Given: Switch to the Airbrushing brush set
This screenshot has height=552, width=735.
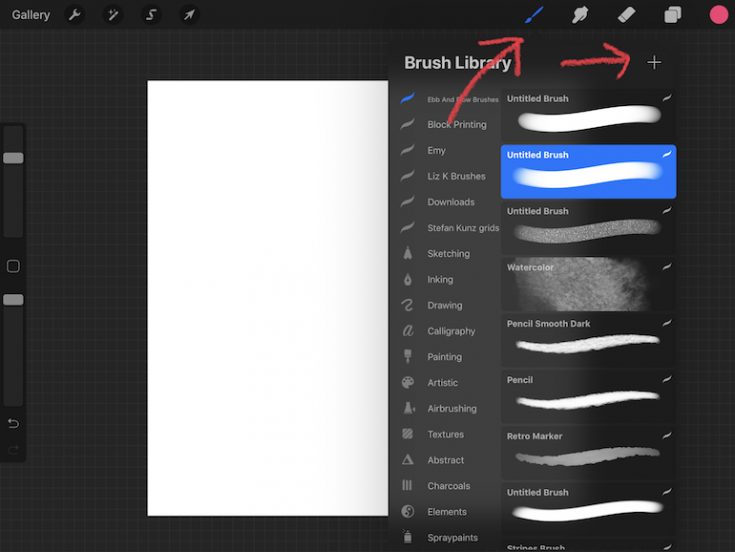Looking at the screenshot, I should [x=452, y=408].
